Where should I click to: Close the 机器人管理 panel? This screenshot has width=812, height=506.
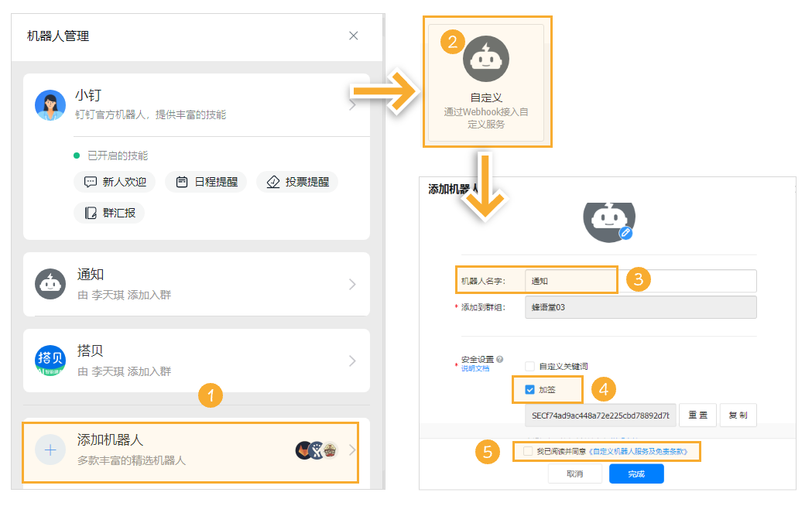click(x=354, y=36)
